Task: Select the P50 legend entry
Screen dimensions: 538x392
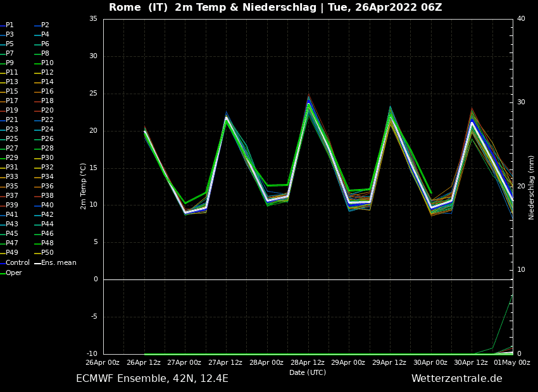Action: tap(44, 252)
